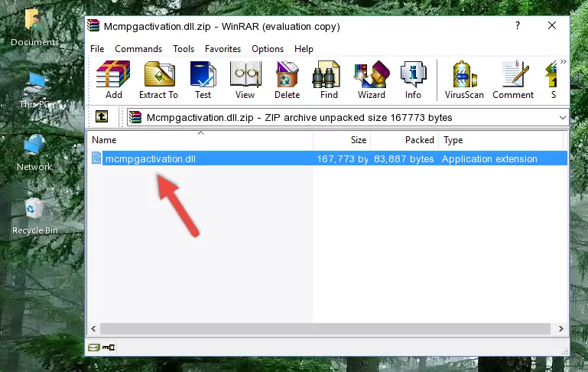Open the Favorites menu
This screenshot has height=372, width=588.
pyautogui.click(x=223, y=49)
